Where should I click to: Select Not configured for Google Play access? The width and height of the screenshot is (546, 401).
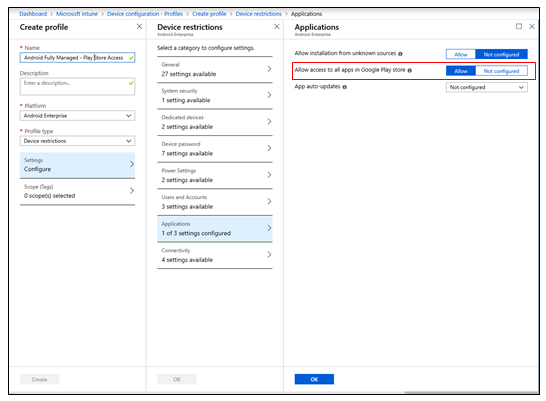pos(501,71)
